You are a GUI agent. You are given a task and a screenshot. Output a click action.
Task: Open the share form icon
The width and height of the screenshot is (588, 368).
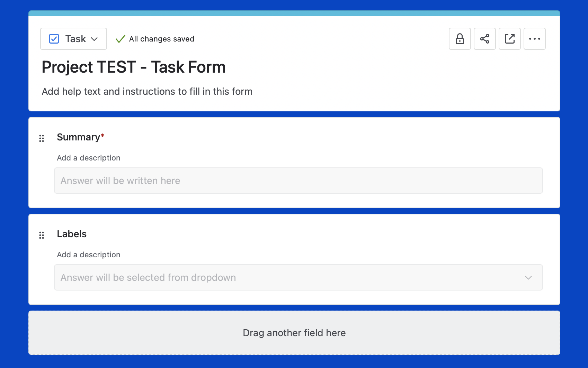[x=484, y=39]
